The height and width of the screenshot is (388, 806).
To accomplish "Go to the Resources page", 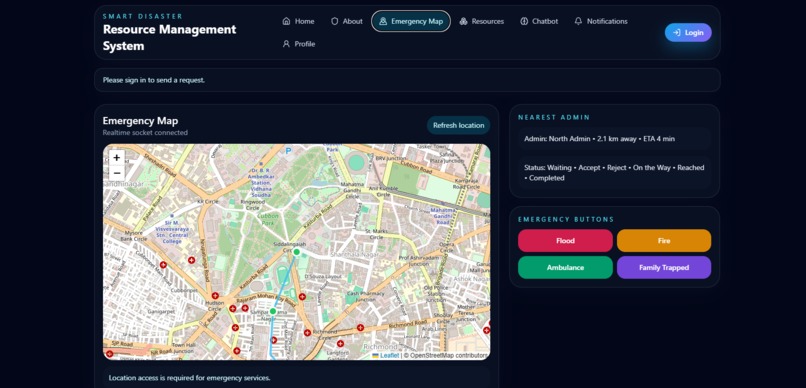I will [x=482, y=21].
